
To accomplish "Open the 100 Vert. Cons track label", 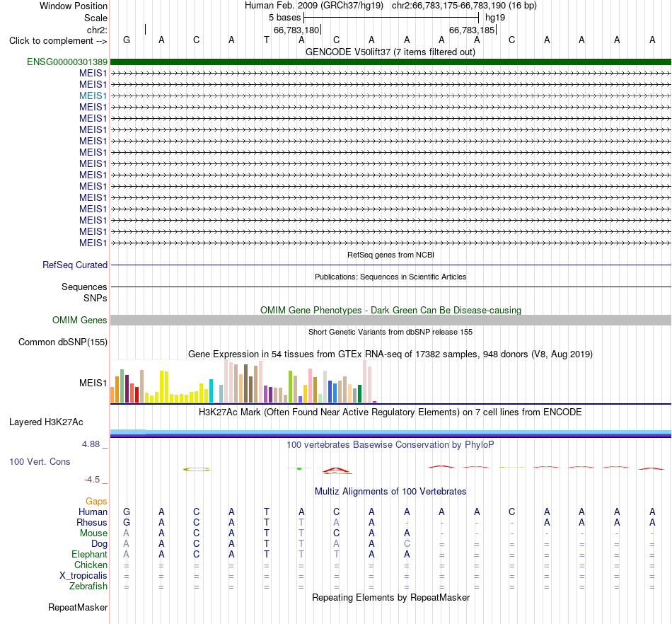I will [x=40, y=461].
